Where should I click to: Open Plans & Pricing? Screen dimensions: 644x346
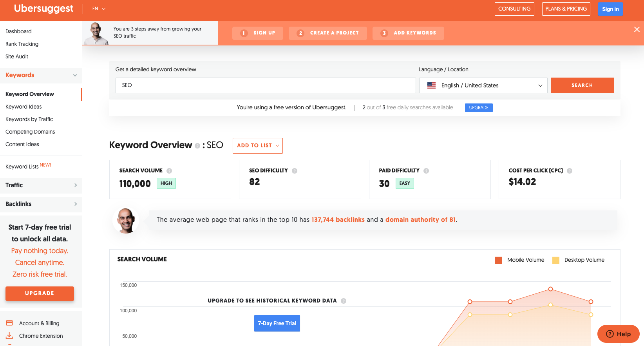click(x=566, y=9)
